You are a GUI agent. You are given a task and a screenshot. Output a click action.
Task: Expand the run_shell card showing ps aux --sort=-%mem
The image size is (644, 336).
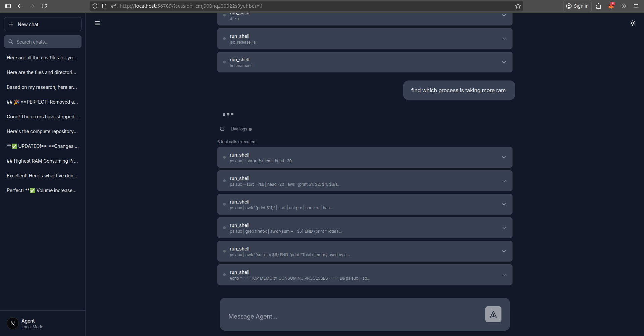504,157
